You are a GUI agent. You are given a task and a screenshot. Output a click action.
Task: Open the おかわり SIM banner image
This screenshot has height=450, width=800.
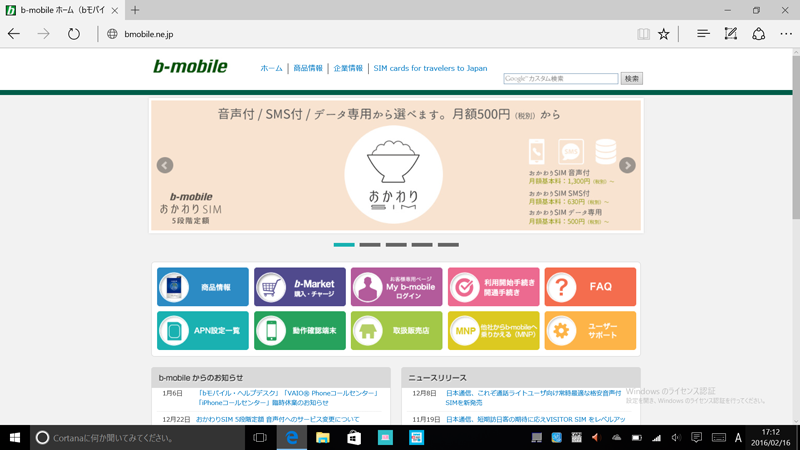pyautogui.click(x=396, y=165)
